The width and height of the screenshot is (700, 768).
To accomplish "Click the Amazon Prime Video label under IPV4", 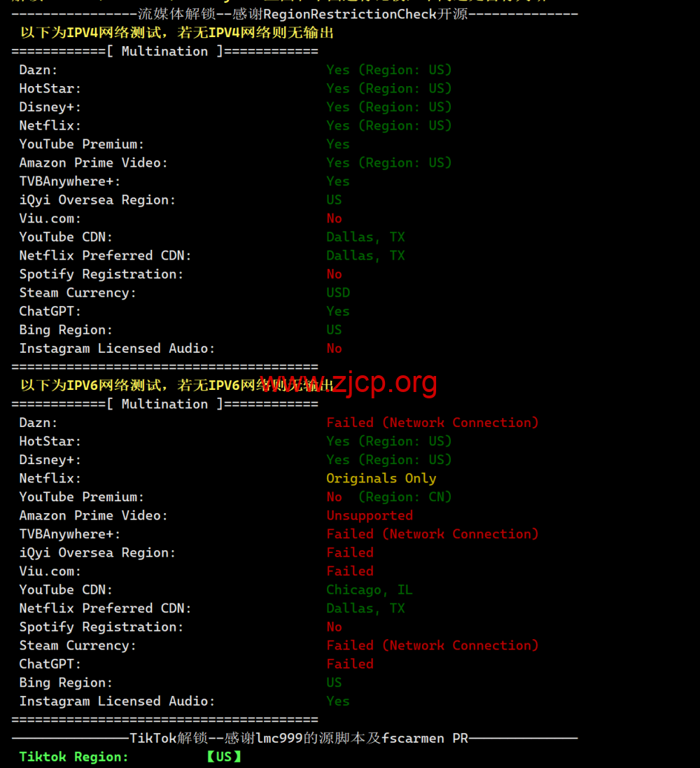I will (x=93, y=163).
